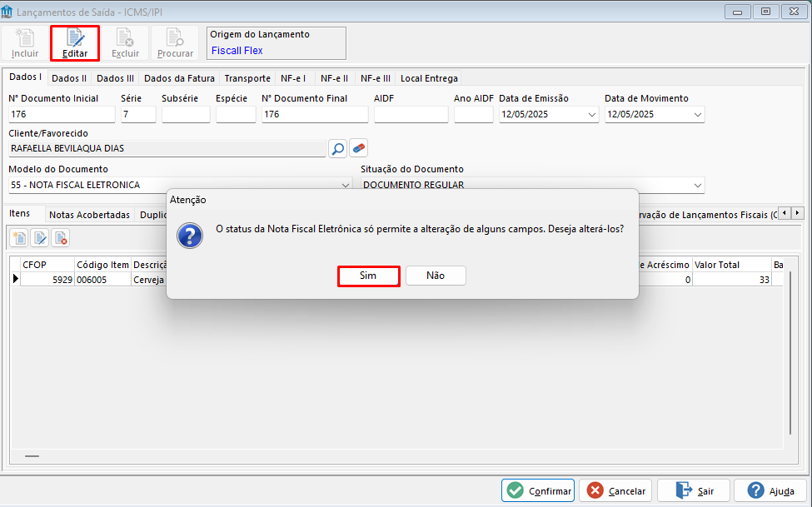Switch to the Dados II tab
This screenshot has width=812, height=507.
(69, 78)
